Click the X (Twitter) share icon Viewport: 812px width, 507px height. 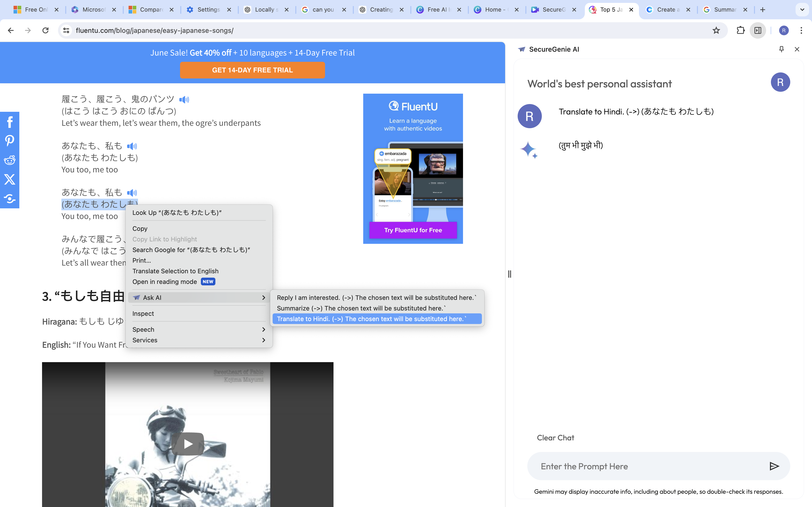(10, 179)
